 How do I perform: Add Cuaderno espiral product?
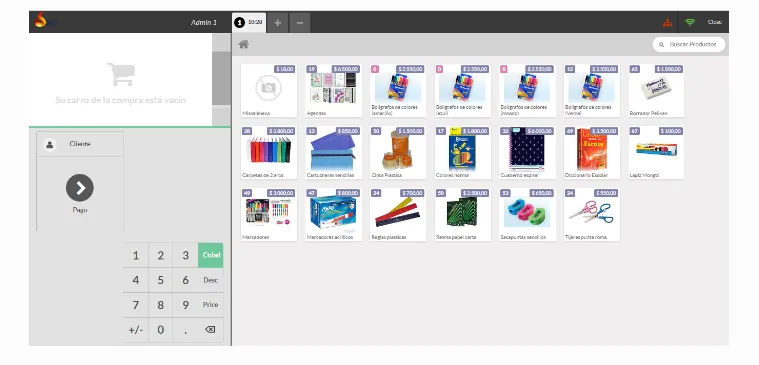(x=527, y=152)
